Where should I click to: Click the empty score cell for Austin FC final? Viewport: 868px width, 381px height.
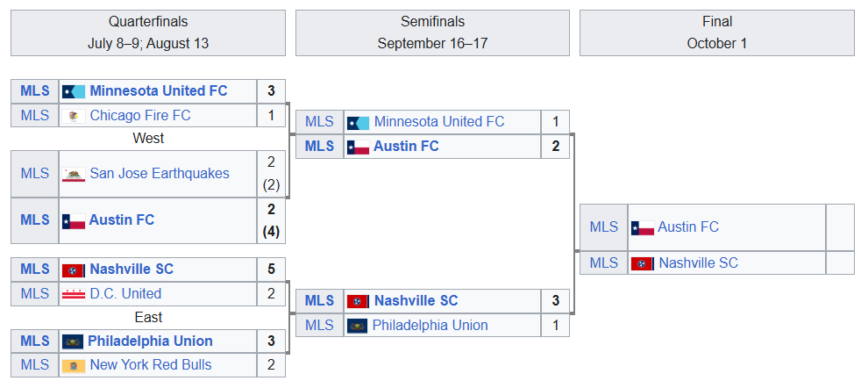tap(840, 227)
